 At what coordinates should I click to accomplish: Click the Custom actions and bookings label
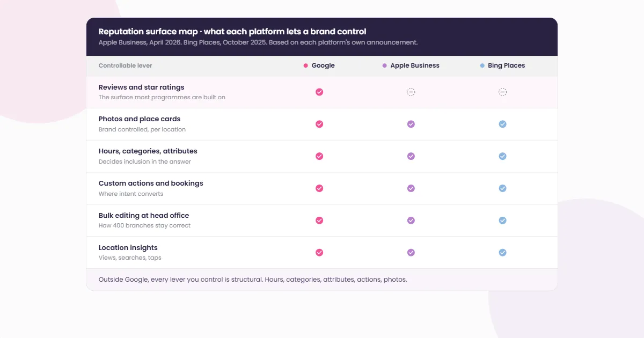151,183
